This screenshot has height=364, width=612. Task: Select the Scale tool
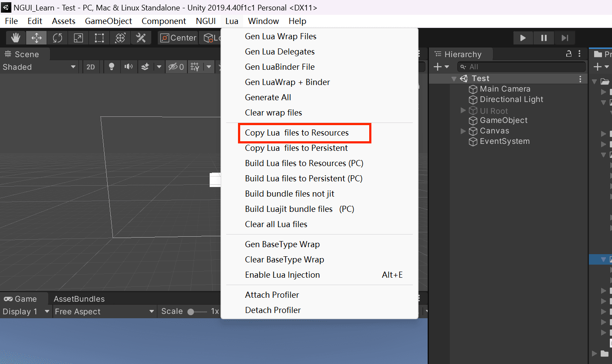(x=78, y=38)
